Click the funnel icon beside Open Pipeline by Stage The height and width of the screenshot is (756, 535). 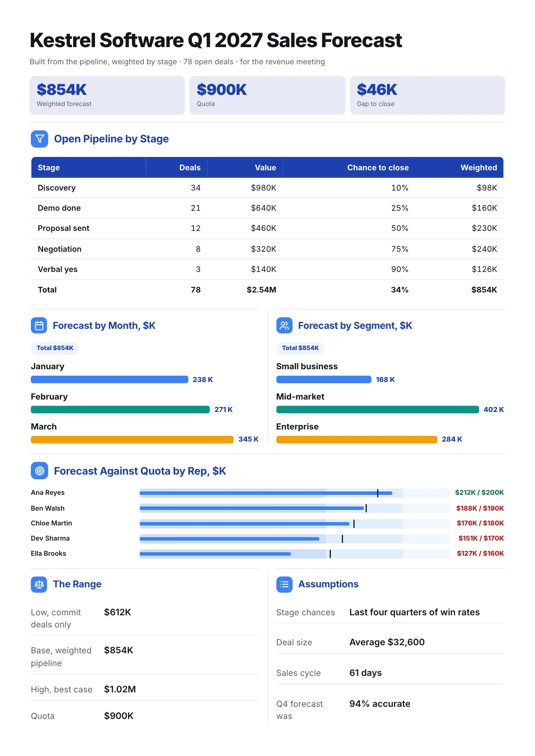(x=39, y=139)
